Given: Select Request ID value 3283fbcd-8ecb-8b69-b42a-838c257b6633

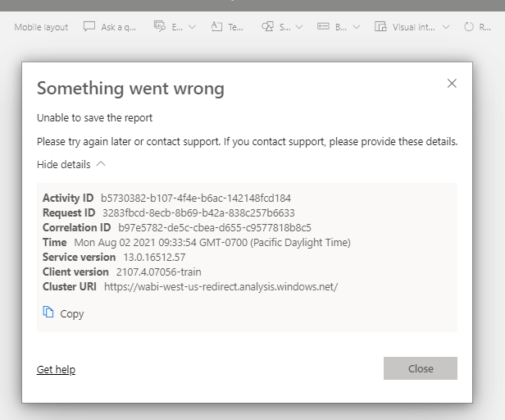Looking at the screenshot, I should (198, 212).
